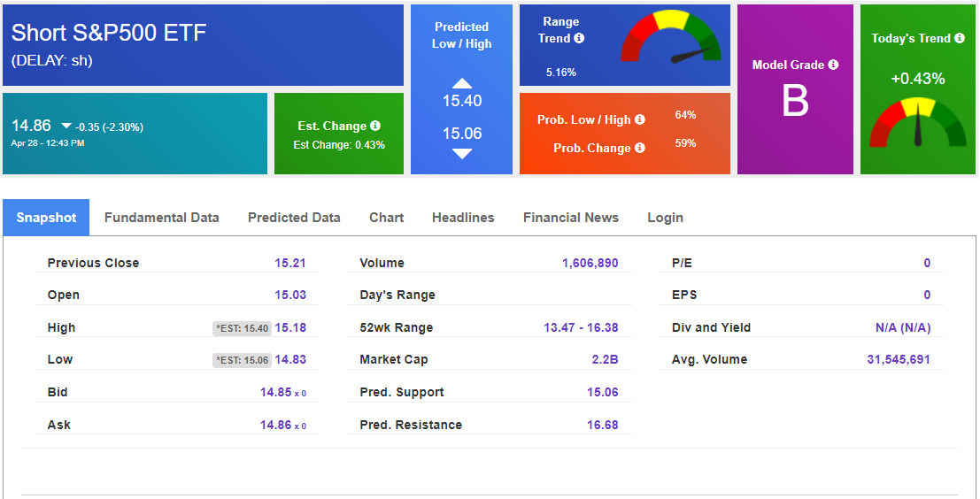Click the Open value 15.03
Image resolution: width=980 pixels, height=499 pixels.
coord(290,295)
